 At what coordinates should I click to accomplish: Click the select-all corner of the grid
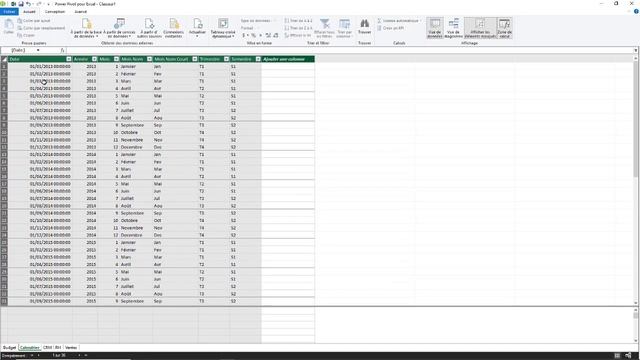click(x=4, y=59)
